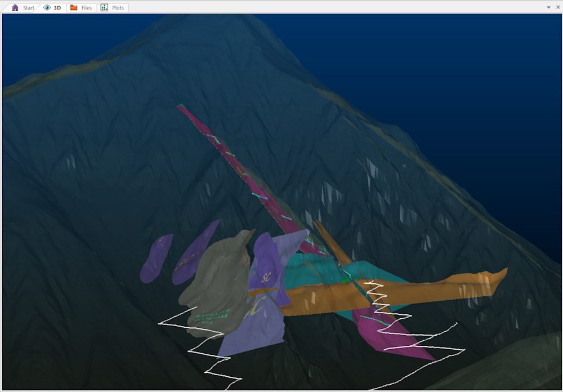This screenshot has width=563, height=392.
Task: Select the 3D scene tab
Action: (52, 7)
